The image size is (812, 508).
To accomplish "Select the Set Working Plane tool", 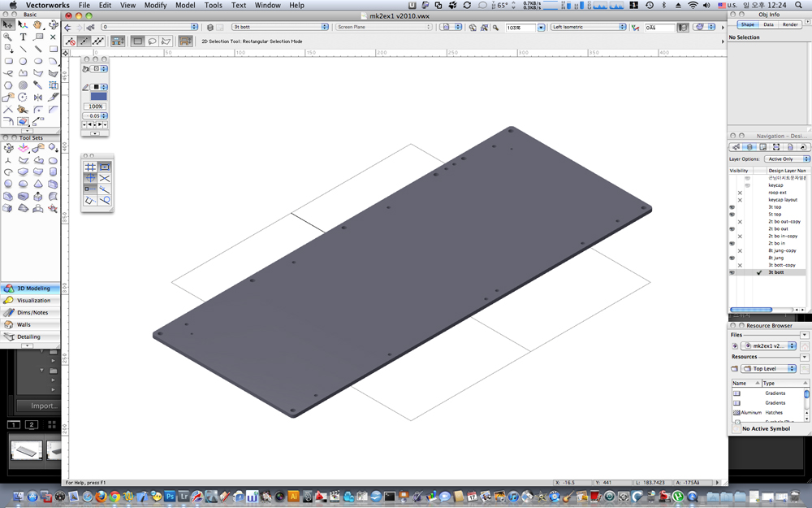I will (x=23, y=148).
